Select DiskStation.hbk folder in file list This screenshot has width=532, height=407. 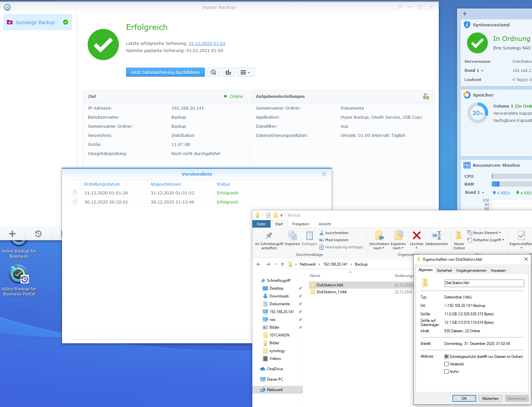(330, 285)
